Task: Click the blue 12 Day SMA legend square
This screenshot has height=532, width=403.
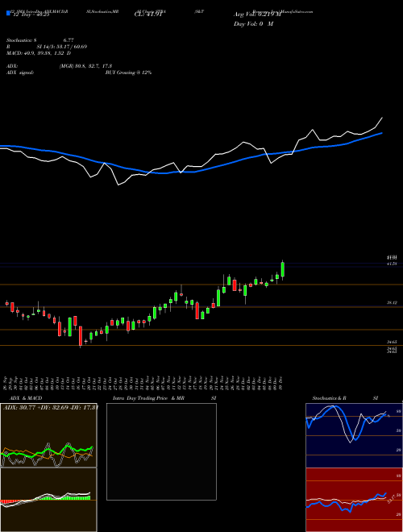Action: click(x=8, y=13)
